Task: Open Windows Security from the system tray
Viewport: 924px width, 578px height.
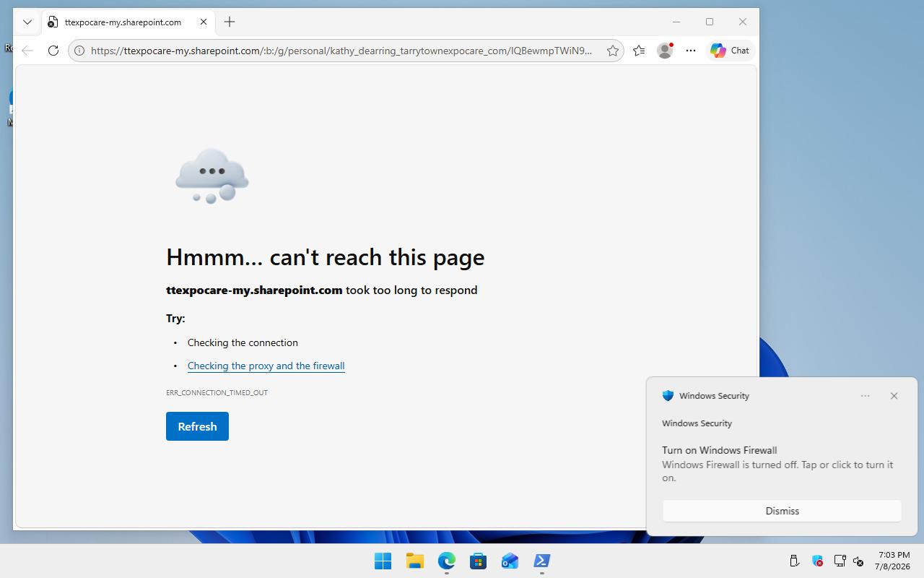Action: (817, 561)
